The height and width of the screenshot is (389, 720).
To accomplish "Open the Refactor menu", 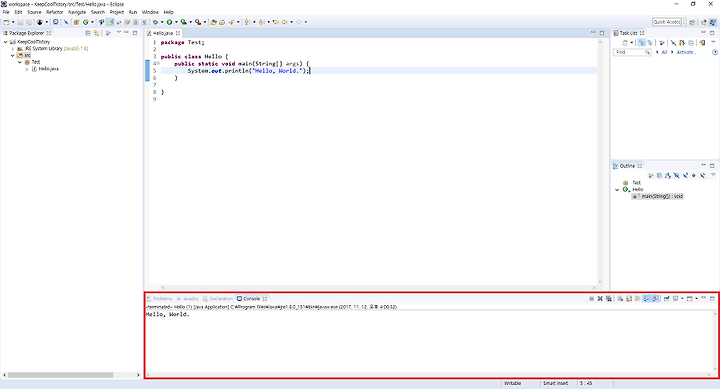I will 54,12.
